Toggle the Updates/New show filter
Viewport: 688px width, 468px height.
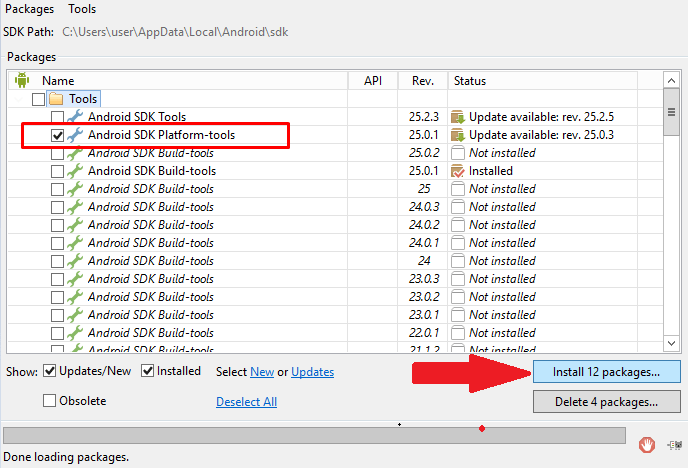point(50,371)
